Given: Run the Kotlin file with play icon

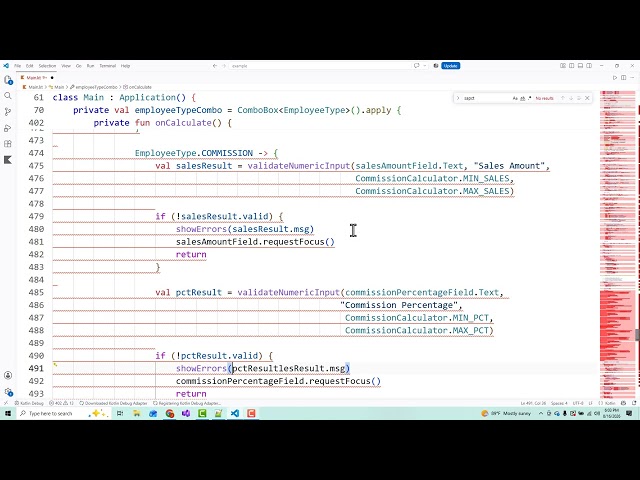Looking at the screenshot, I should click(x=615, y=78).
